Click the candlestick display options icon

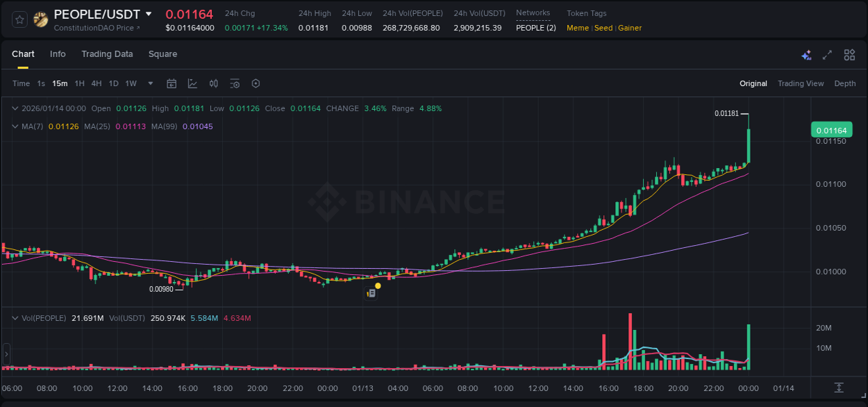pyautogui.click(x=213, y=83)
